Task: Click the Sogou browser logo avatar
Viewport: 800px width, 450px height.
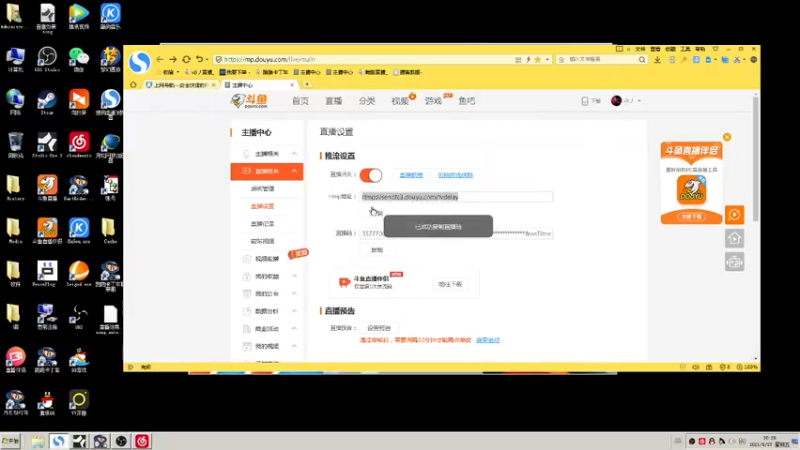Action: pyautogui.click(x=139, y=62)
